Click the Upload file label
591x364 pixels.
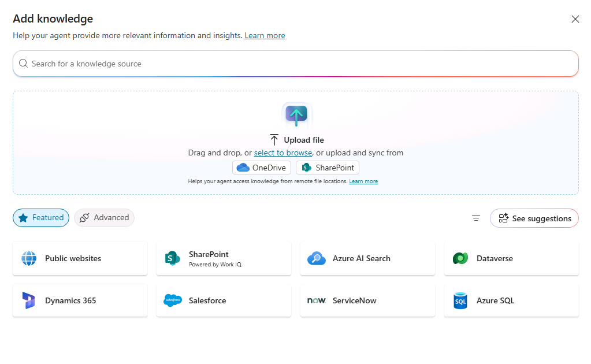pos(304,140)
